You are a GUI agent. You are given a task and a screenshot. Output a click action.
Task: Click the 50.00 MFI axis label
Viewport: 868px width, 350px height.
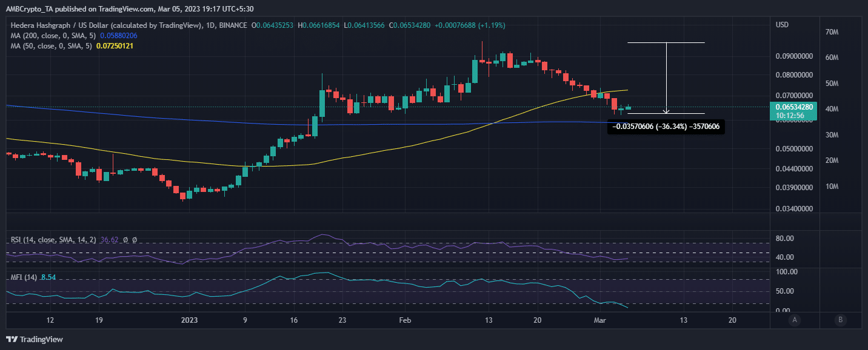click(x=785, y=291)
